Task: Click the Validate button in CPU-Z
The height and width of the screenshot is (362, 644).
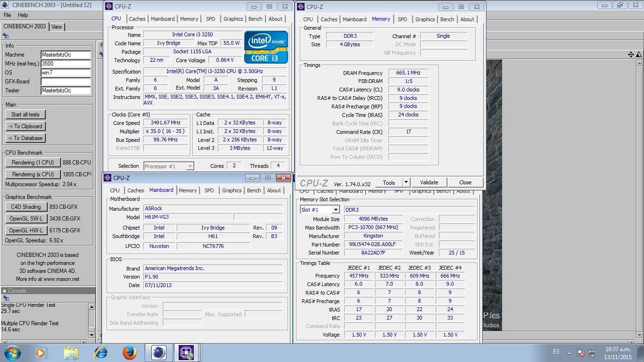Action: (x=429, y=183)
